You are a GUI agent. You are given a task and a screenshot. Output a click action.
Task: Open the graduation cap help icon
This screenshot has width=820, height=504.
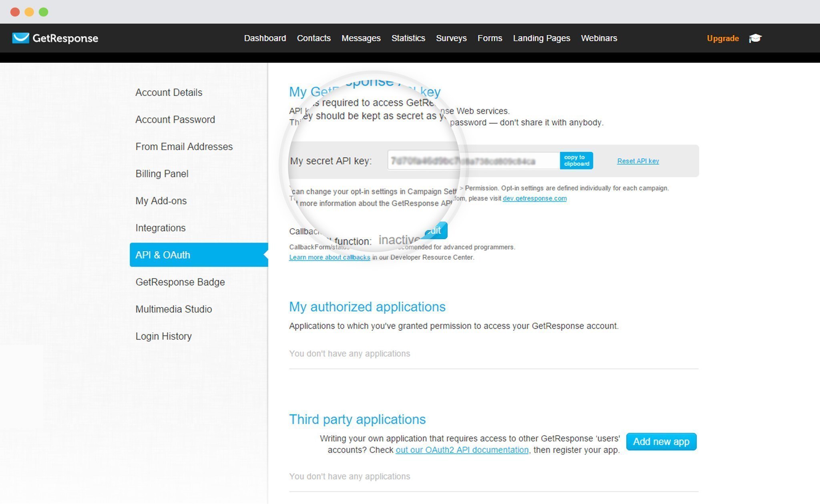(755, 38)
